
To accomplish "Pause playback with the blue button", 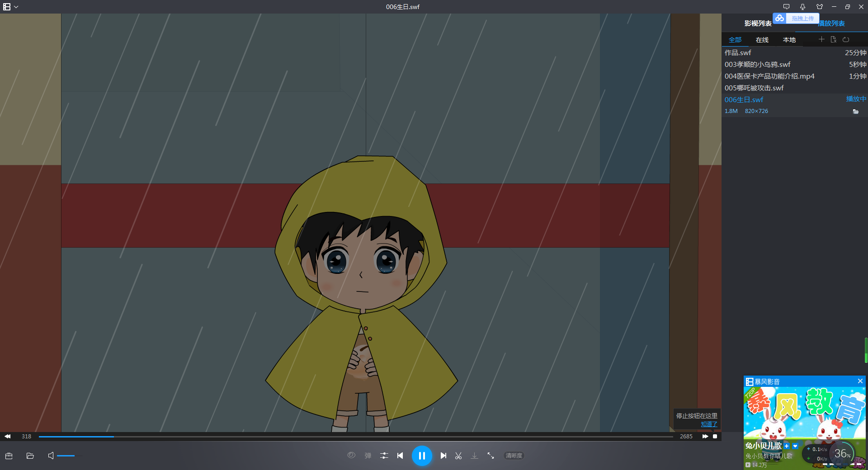I will click(422, 456).
